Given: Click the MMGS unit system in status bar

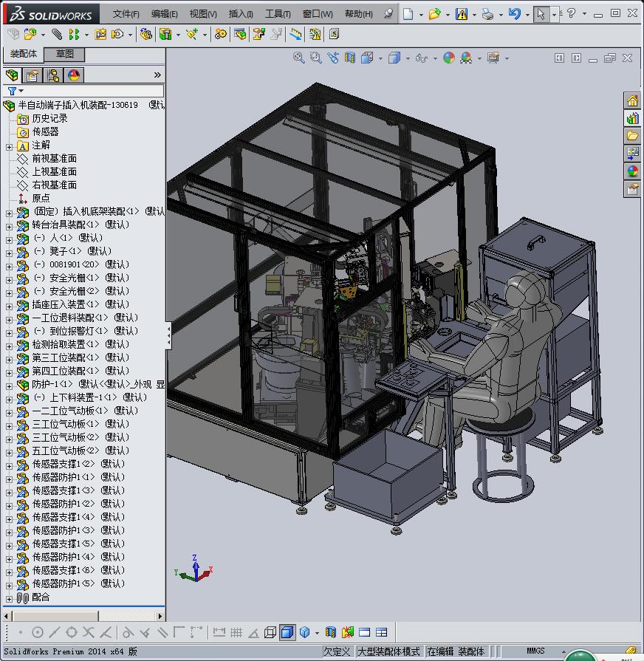Looking at the screenshot, I should click(x=535, y=651).
